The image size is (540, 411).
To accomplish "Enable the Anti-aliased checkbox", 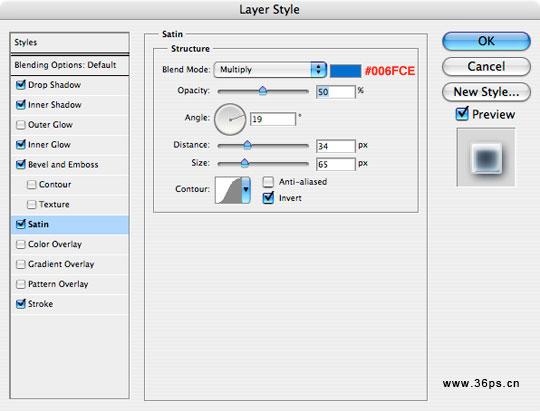I will tap(268, 182).
